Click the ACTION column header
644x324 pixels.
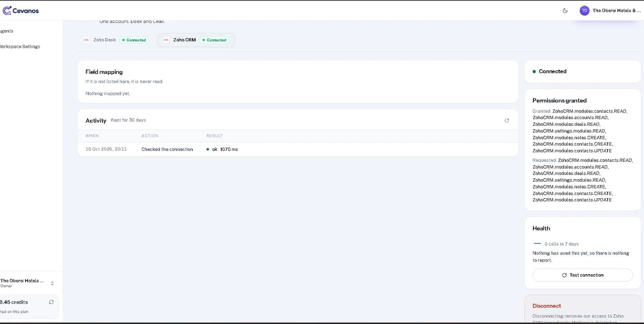click(150, 136)
